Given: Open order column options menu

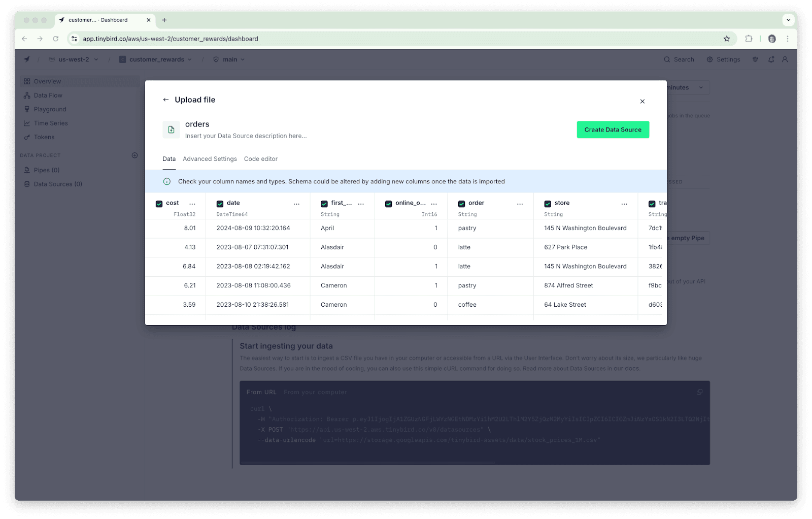Looking at the screenshot, I should (x=520, y=204).
